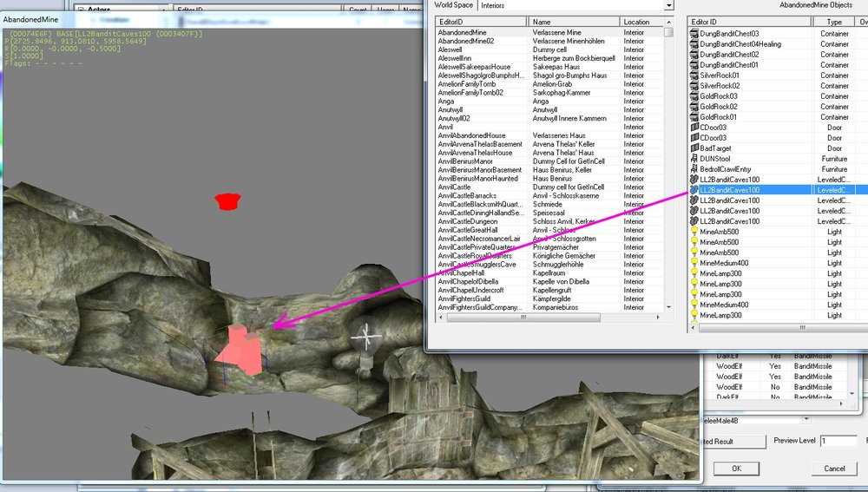Click the Cancel button

tap(834, 469)
